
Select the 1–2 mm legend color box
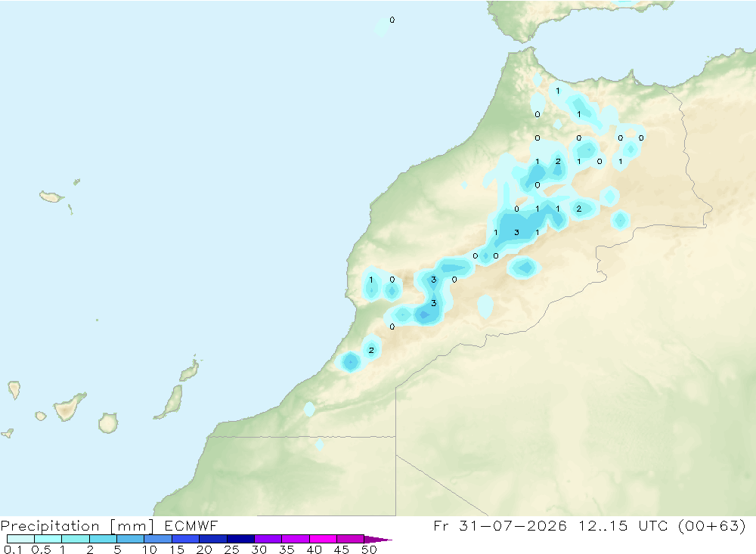click(76, 539)
